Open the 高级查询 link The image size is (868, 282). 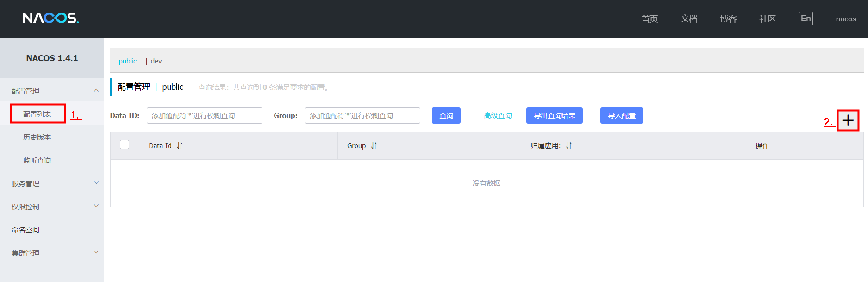(498, 116)
